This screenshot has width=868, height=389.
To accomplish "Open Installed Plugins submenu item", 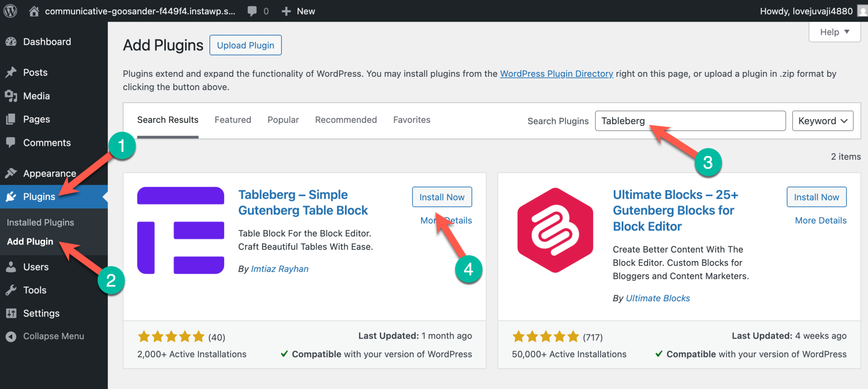I will click(40, 222).
